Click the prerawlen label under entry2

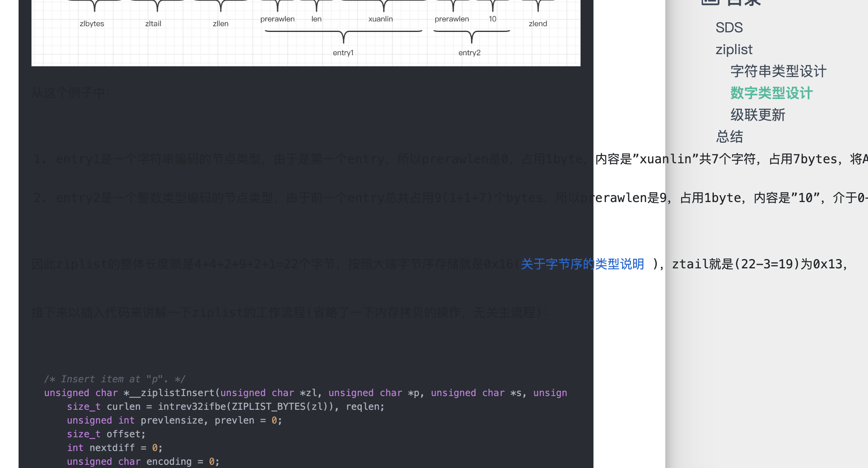coord(452,19)
